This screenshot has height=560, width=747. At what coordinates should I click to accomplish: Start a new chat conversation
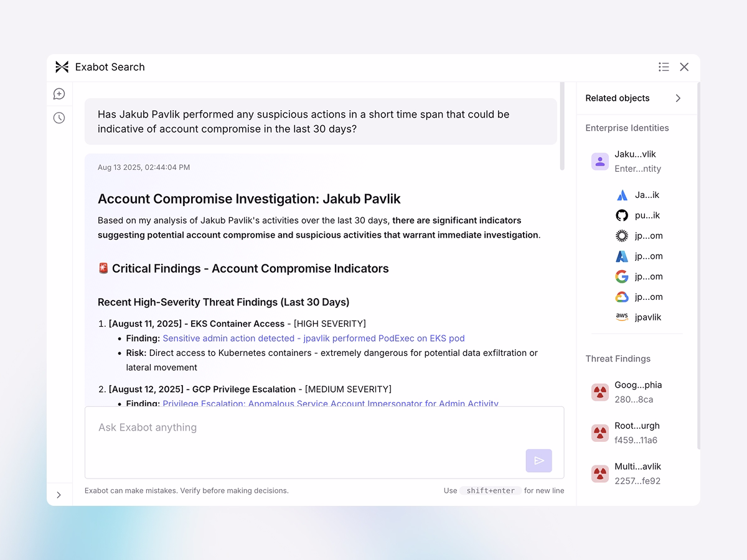[x=59, y=94]
